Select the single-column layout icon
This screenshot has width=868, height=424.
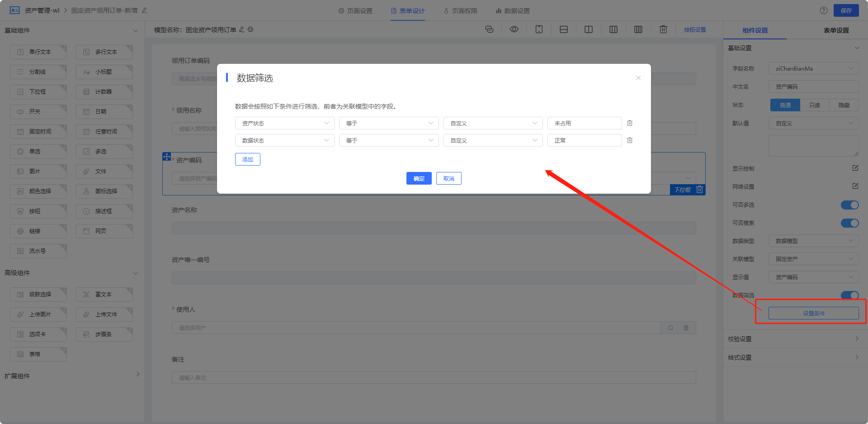coord(564,29)
